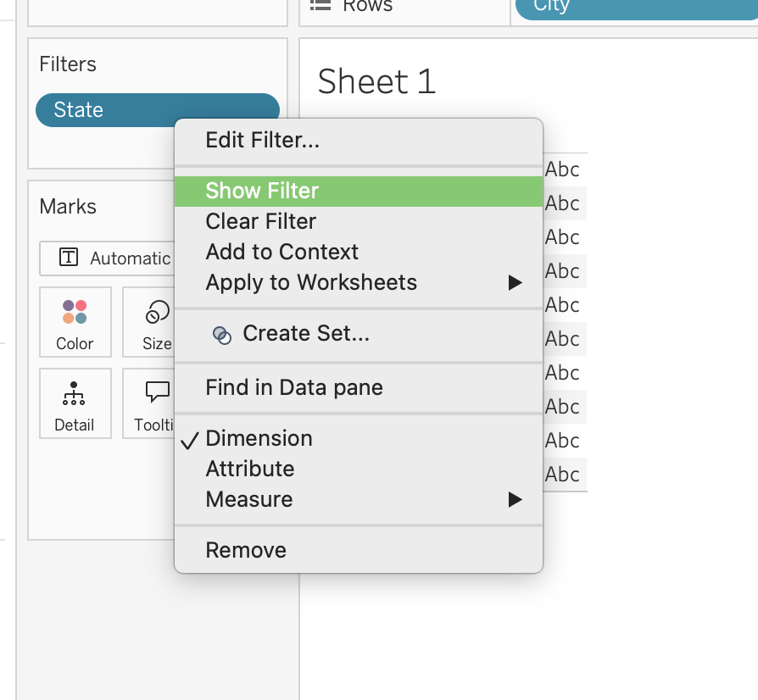
Task: Click the Tooltip marks card icon
Action: coord(158,392)
